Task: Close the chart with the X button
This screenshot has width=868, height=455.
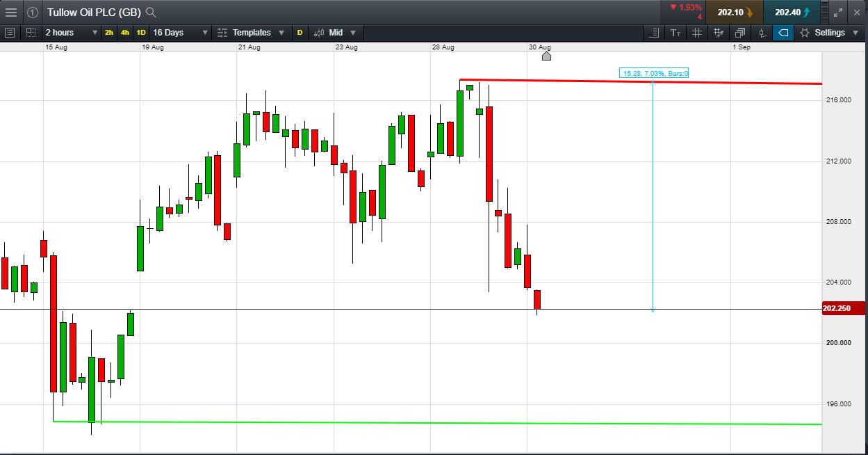Action: coord(858,13)
